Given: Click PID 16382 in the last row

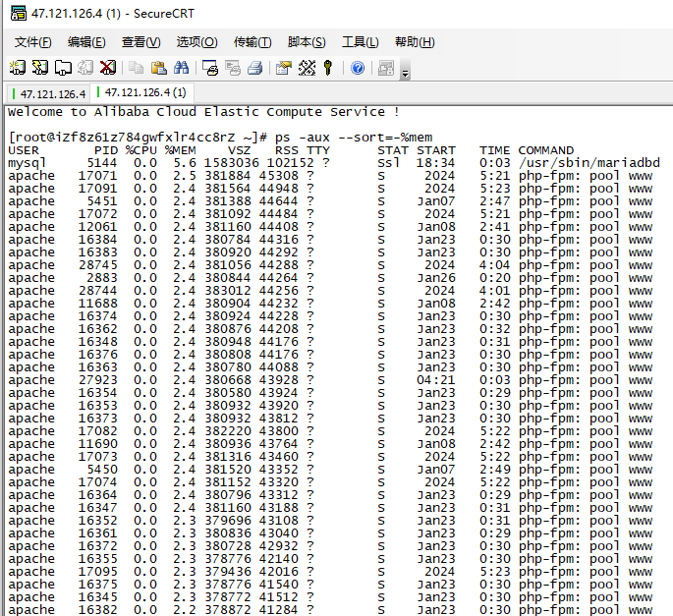Looking at the screenshot, I should coord(98,609).
